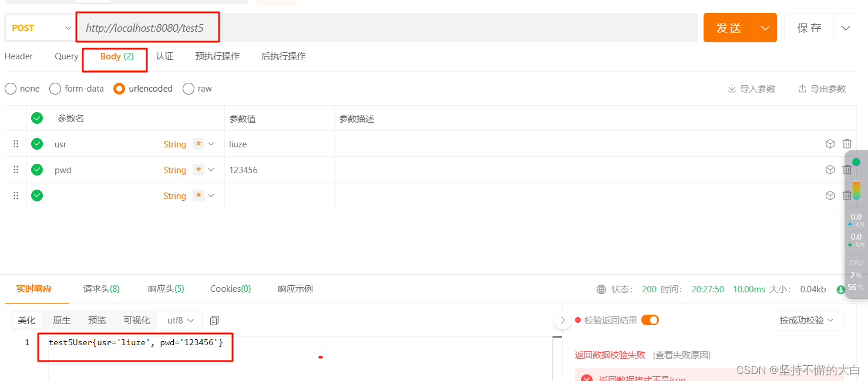
Task: Switch to 实时响应 live response tab
Action: 33,289
